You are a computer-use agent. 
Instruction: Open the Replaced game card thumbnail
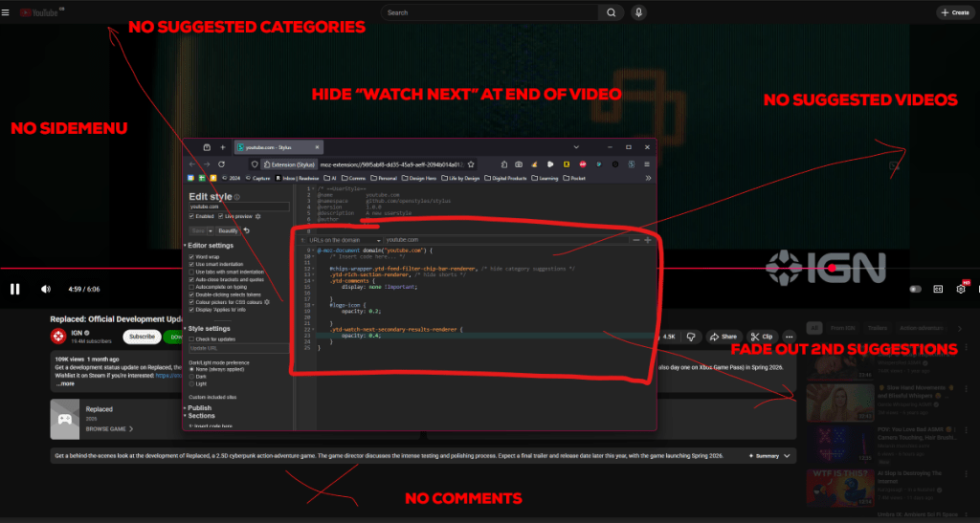(x=65, y=420)
